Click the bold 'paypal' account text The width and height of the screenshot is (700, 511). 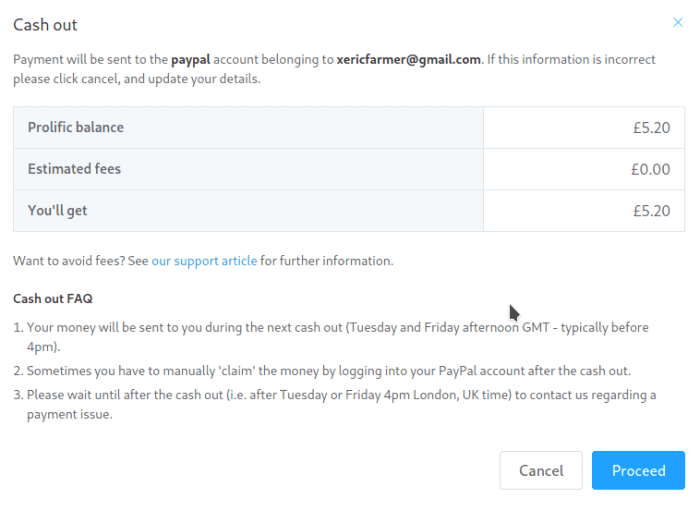[x=190, y=60]
